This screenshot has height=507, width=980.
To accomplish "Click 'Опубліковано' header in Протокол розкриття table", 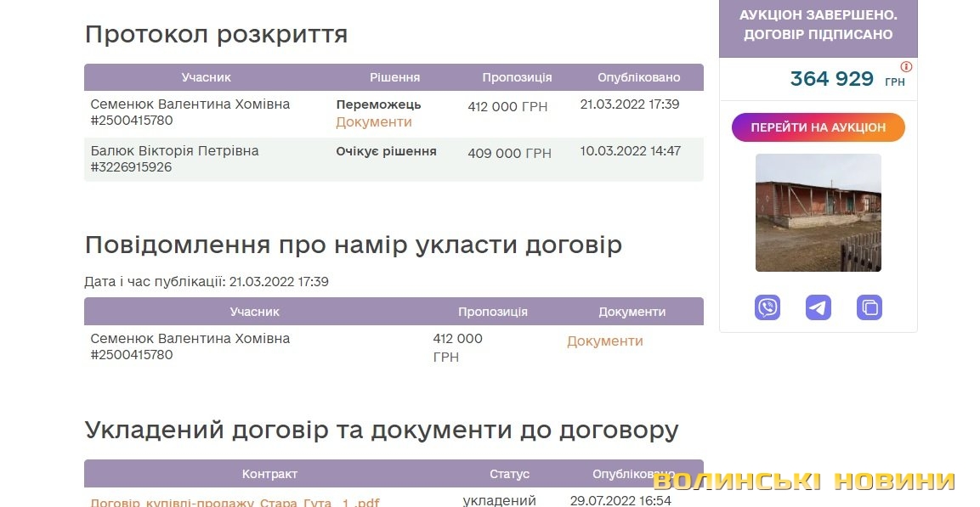I will 638,77.
